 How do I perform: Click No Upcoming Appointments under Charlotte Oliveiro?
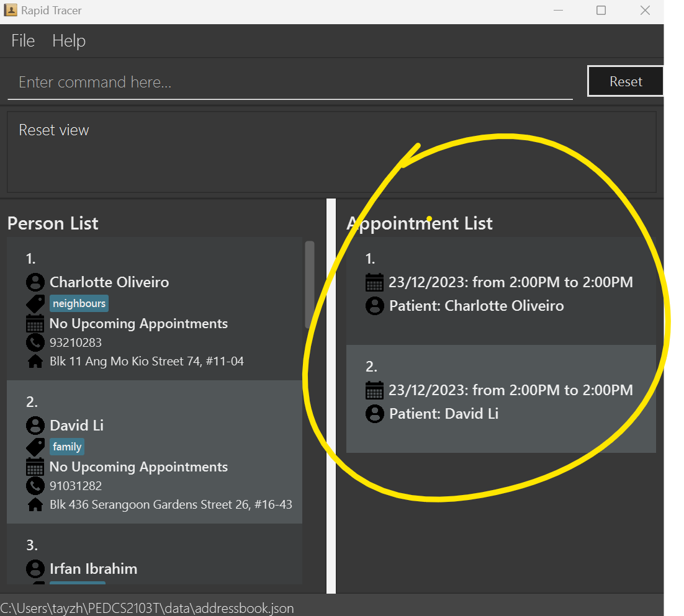pyautogui.click(x=138, y=323)
